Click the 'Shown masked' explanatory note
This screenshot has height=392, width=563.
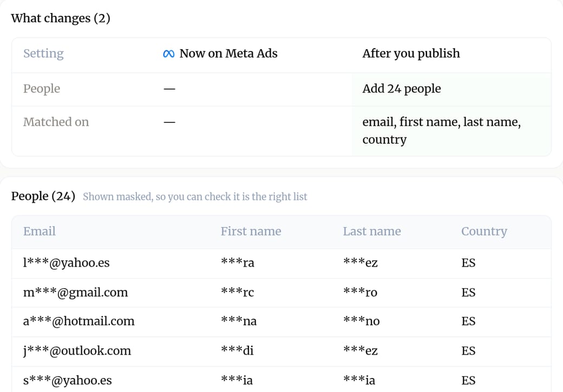point(195,196)
